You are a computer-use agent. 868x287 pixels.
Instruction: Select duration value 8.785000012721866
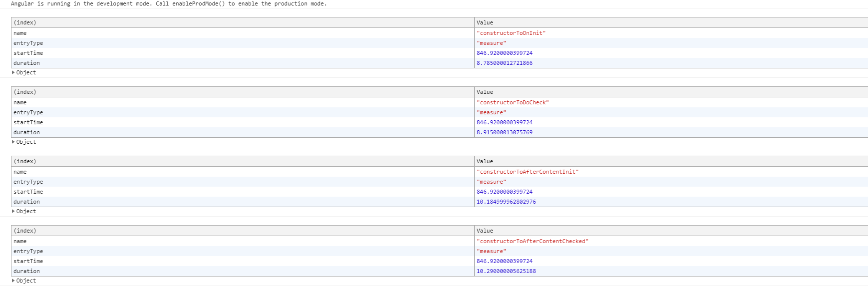[505, 63]
